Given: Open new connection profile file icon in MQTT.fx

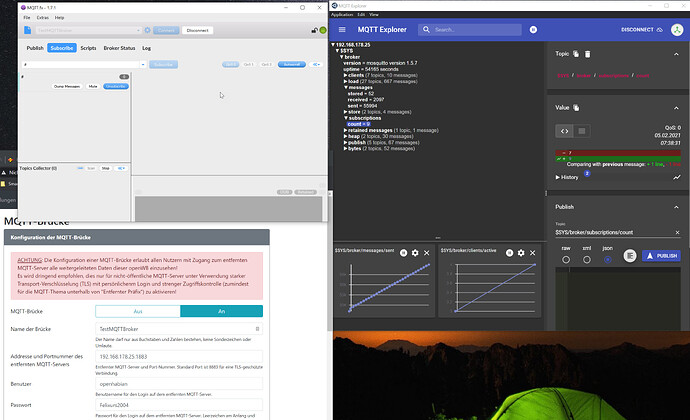Looking at the screenshot, I should (x=27, y=30).
